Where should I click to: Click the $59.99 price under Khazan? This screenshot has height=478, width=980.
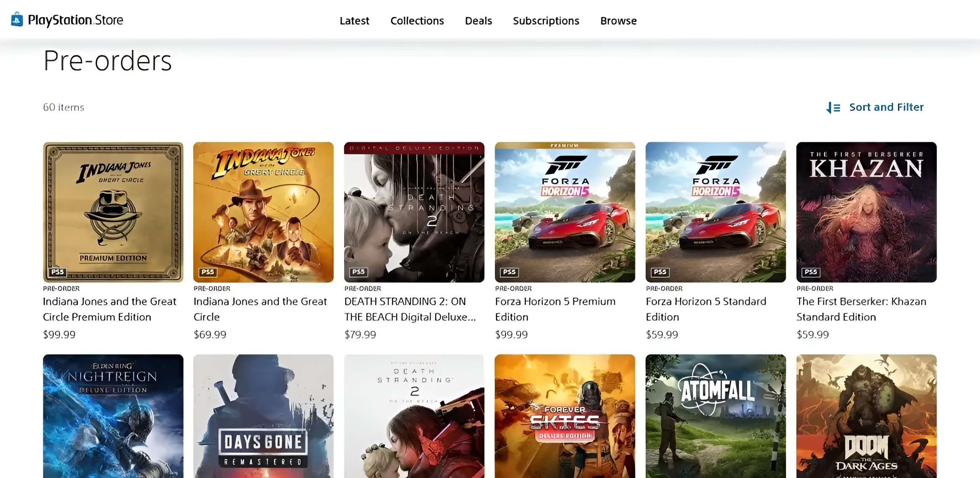point(812,334)
